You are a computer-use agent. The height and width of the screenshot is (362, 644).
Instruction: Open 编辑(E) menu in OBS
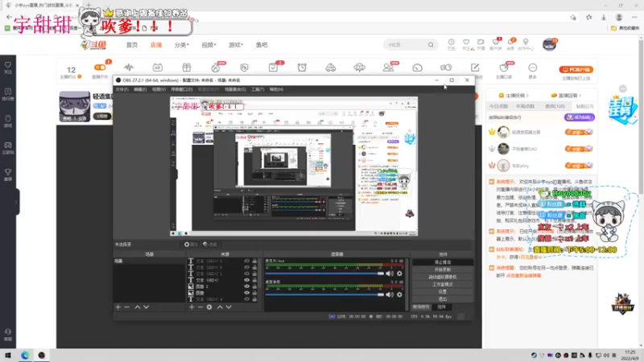click(x=140, y=89)
